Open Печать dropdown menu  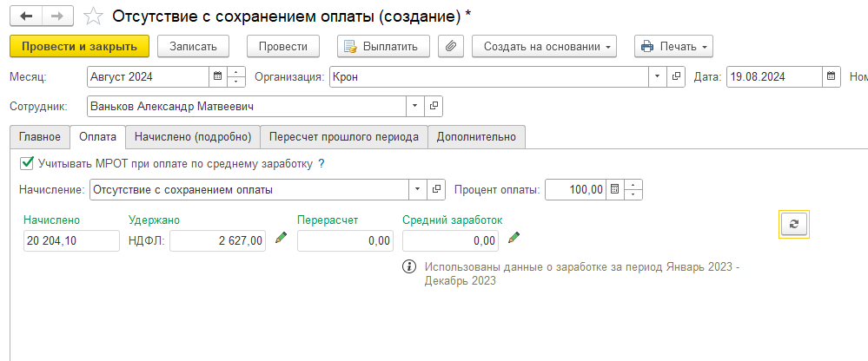click(x=673, y=47)
